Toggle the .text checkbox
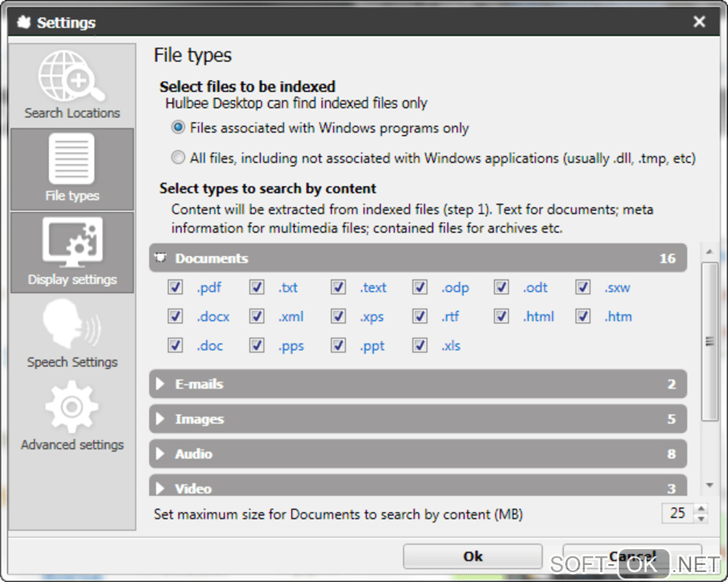Screen dimensions: 728x582 (338, 287)
